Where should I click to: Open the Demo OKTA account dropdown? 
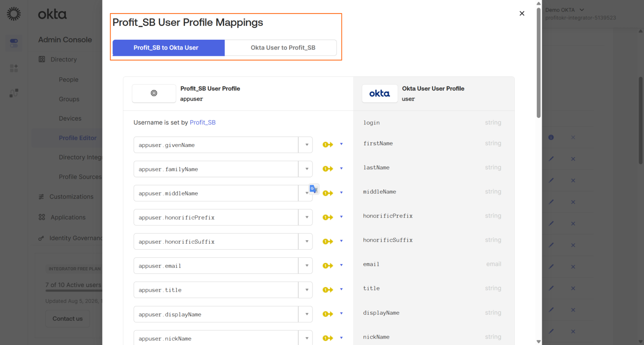pos(564,10)
